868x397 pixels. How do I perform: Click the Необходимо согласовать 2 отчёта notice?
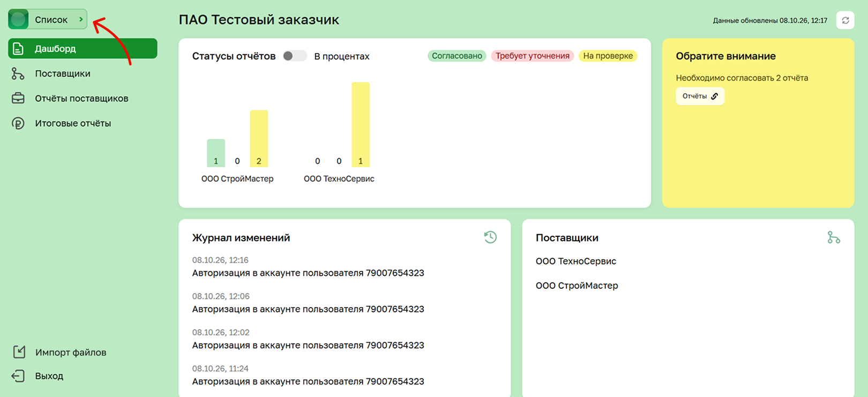point(742,78)
